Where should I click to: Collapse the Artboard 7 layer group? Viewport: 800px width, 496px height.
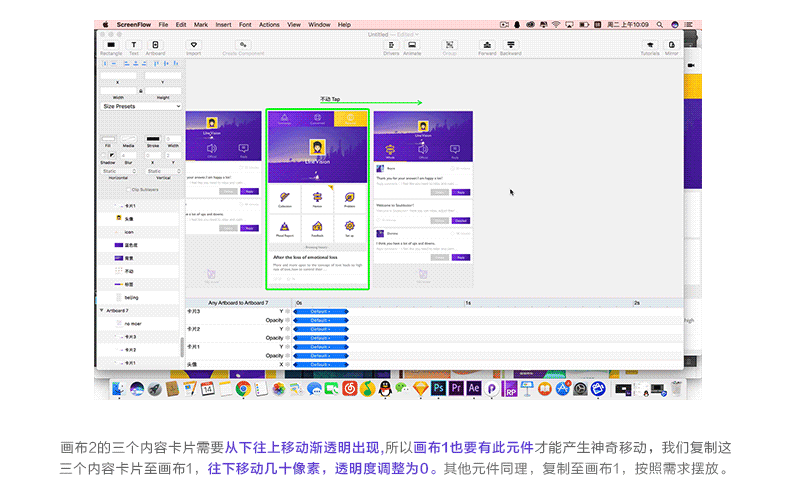[x=102, y=310]
